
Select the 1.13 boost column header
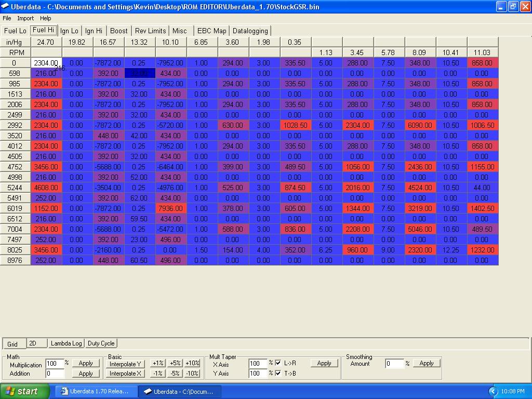[326, 52]
